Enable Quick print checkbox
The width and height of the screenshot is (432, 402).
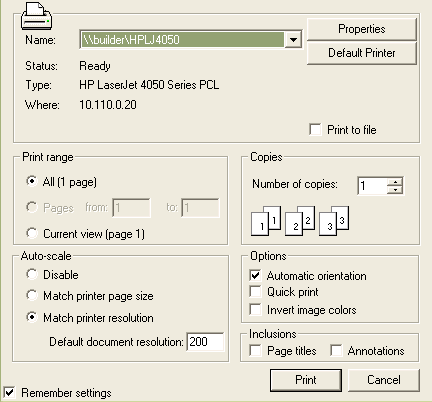(255, 292)
